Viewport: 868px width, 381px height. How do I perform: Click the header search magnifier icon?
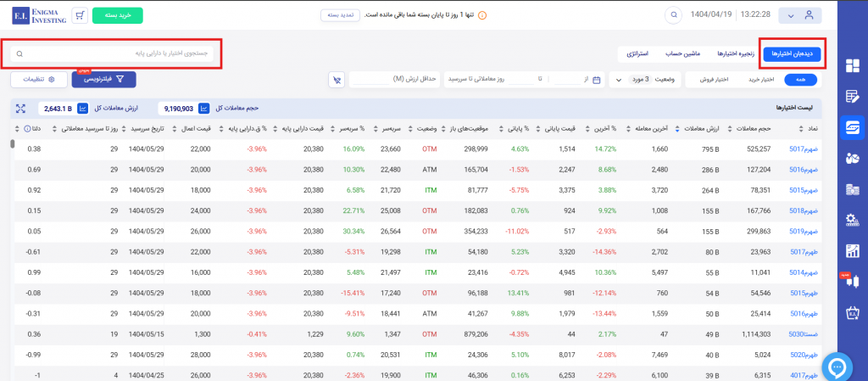point(673,15)
